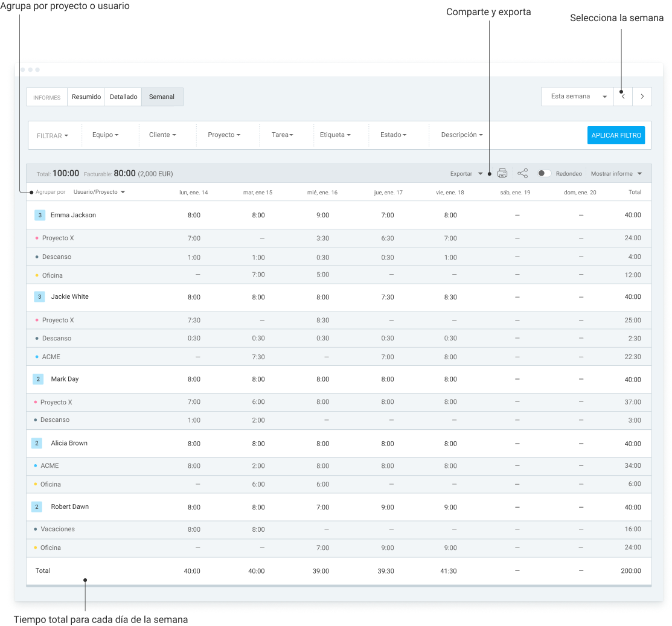Screen dimensions: 672x626
Task: Collapse Robert Dawn's entries badge
Action: pyautogui.click(x=37, y=507)
